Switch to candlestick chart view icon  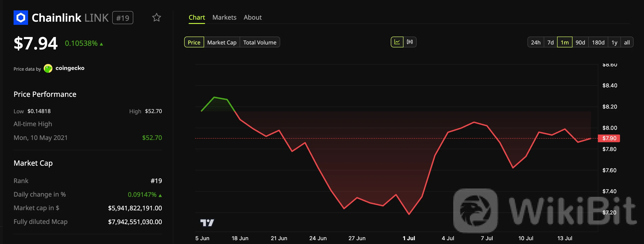pos(410,42)
